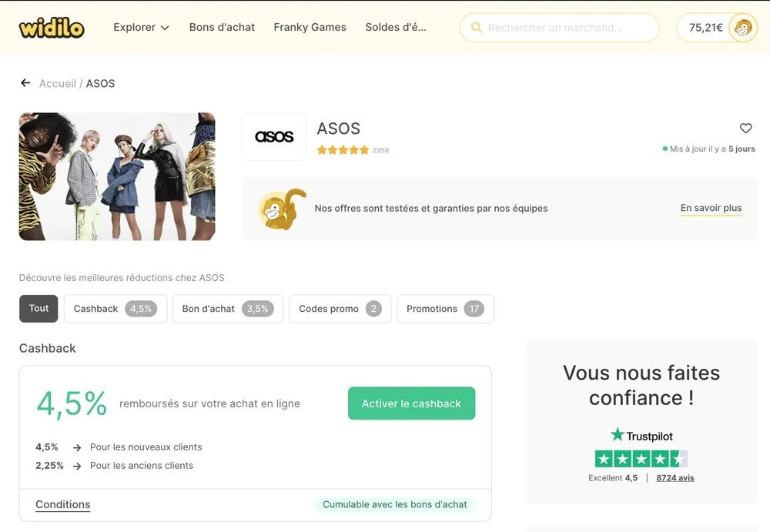The height and width of the screenshot is (532, 770).
Task: Open the Bons d'achat menu item
Action: (x=222, y=28)
